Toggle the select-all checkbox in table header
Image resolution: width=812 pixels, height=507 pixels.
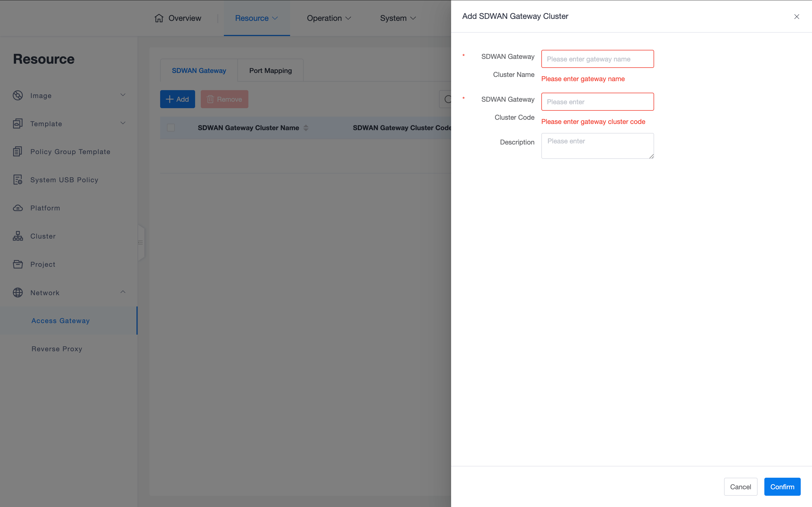171,128
